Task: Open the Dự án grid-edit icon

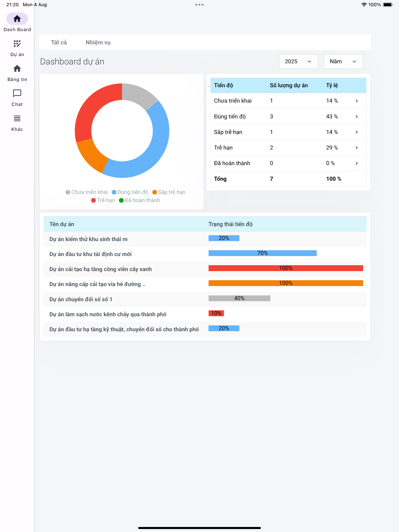Action: [x=17, y=43]
